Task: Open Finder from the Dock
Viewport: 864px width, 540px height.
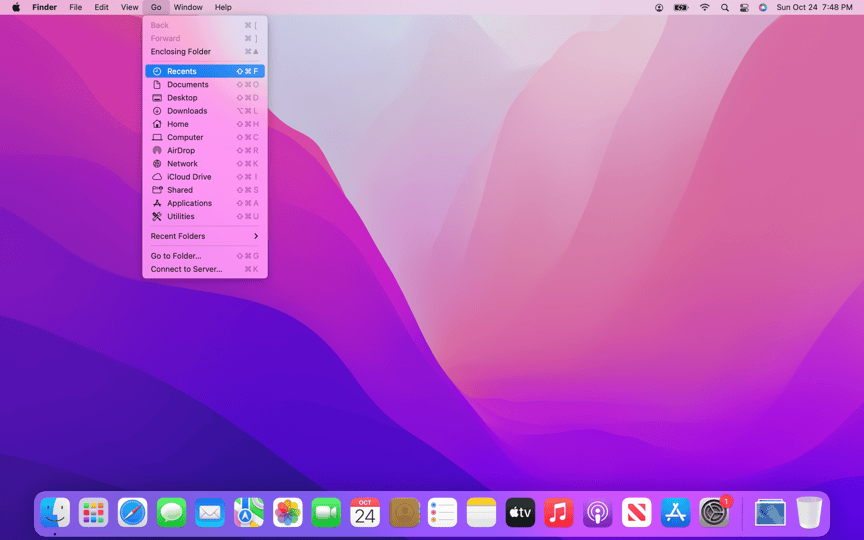Action: click(55, 513)
